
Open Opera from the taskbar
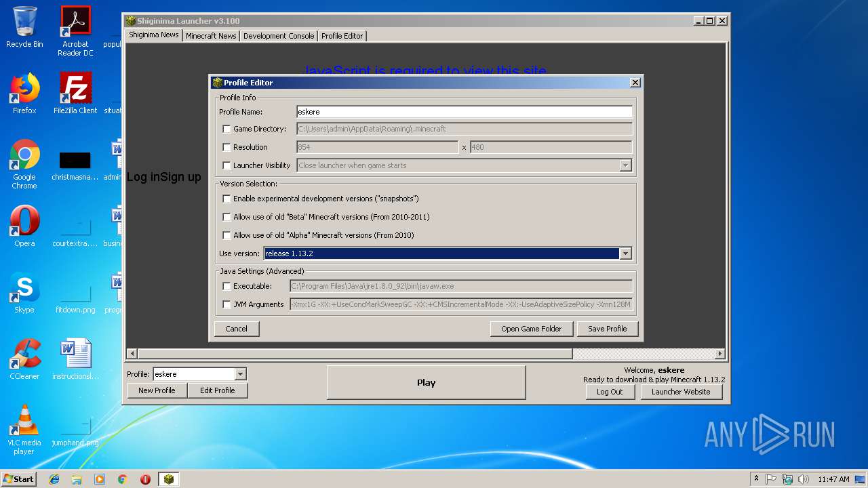pos(145,479)
